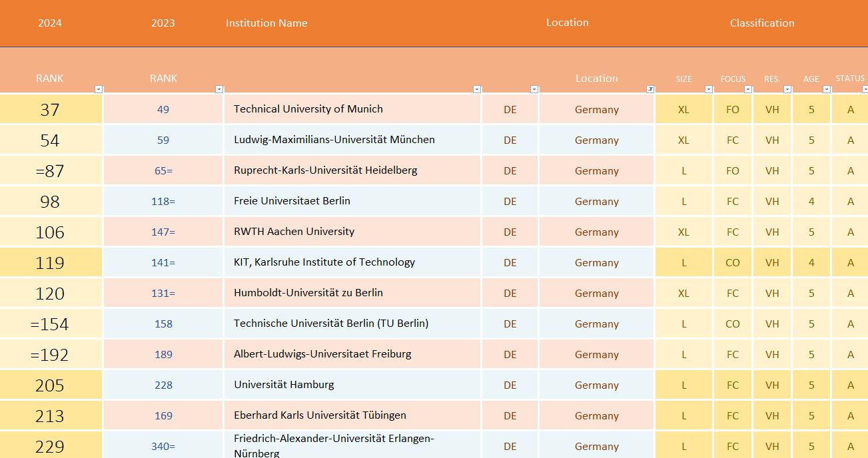
Task: Select the 2023 rank cell showing 118=
Action: (x=163, y=201)
